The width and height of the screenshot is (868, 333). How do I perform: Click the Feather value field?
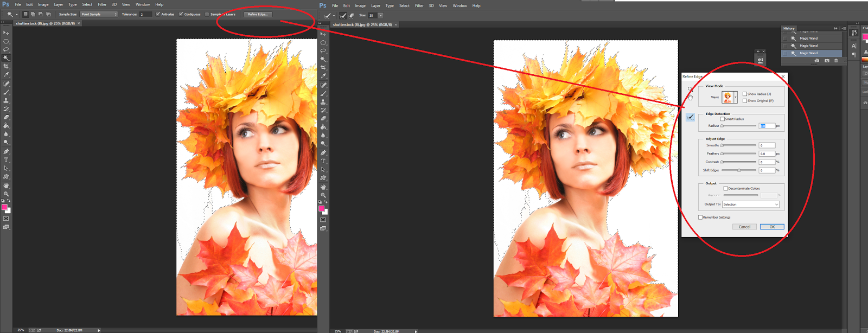tap(767, 153)
